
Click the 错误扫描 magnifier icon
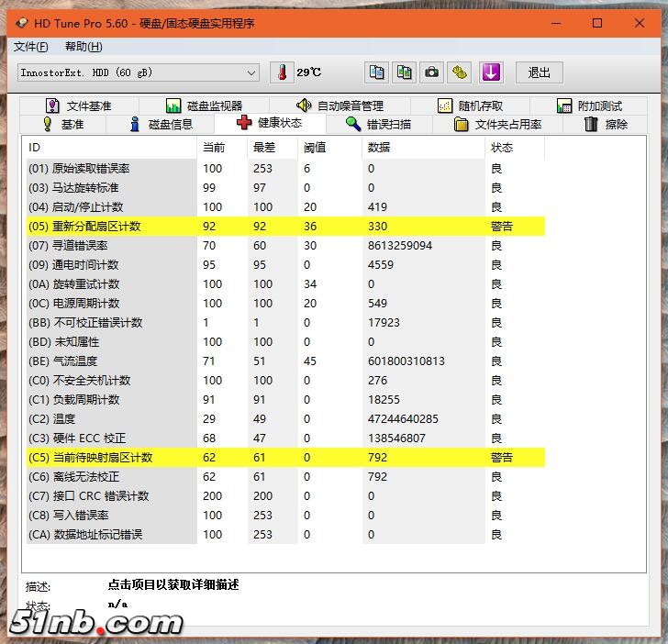(352, 124)
